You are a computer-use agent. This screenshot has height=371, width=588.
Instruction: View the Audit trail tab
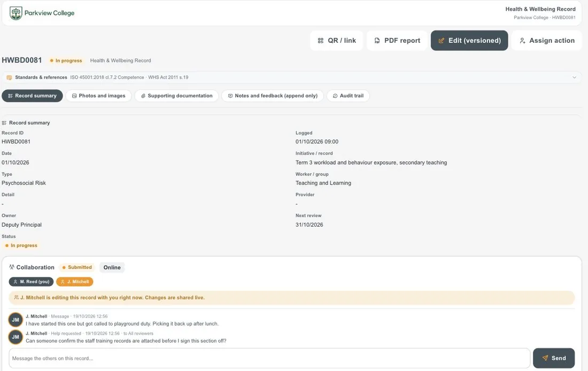pyautogui.click(x=348, y=96)
